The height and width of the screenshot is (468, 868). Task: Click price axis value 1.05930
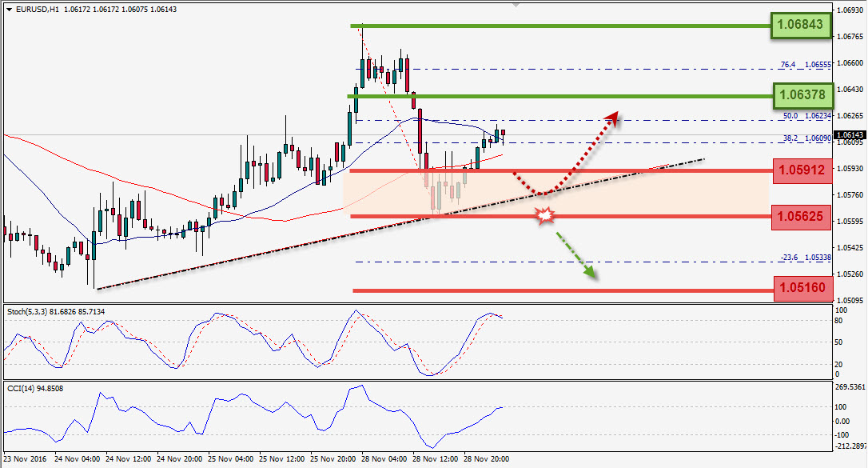850,168
